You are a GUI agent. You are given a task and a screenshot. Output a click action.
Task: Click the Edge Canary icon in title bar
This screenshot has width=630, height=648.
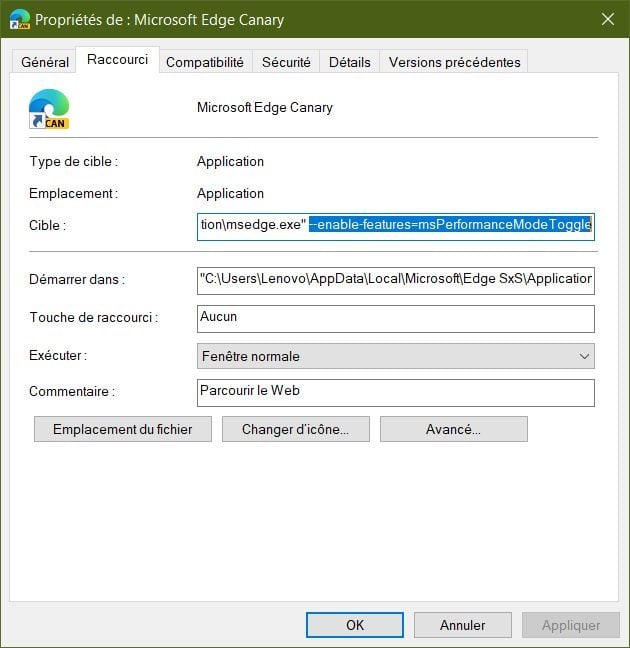(20, 19)
